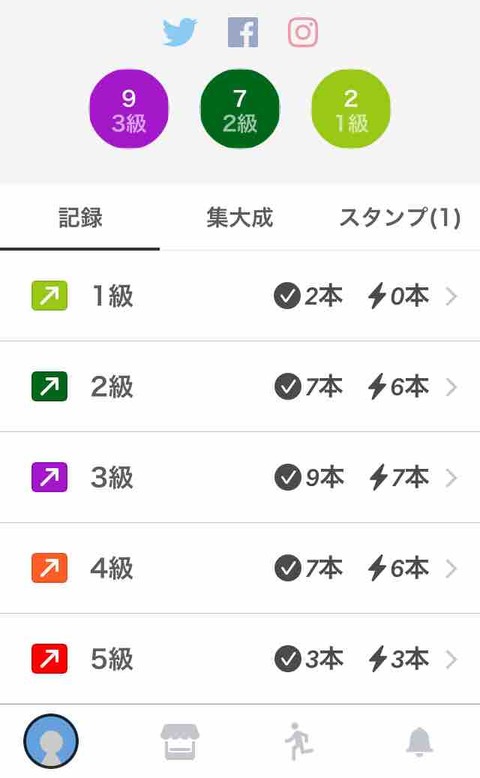Open the Instagram icon
Screen dimensions: 480x778
pyautogui.click(x=303, y=32)
